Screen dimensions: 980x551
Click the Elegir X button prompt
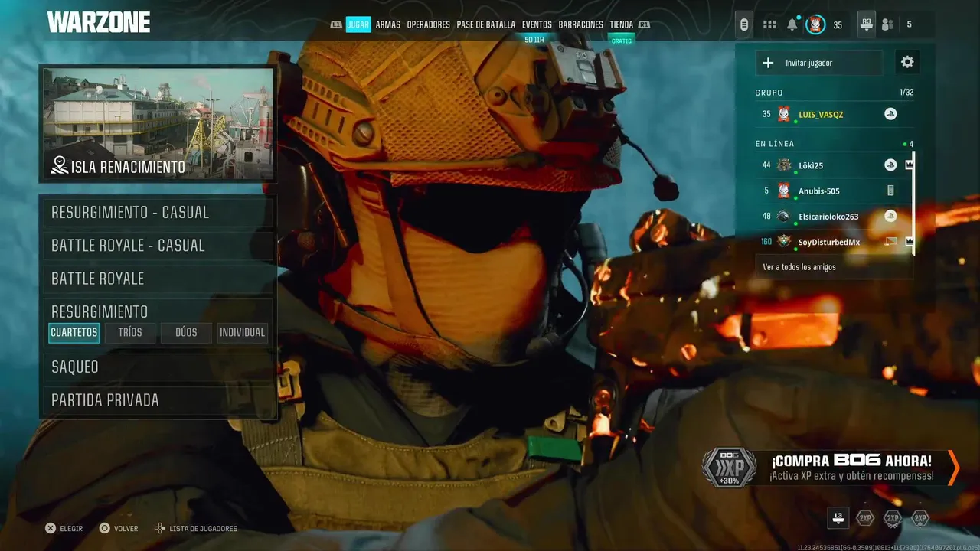[64, 528]
